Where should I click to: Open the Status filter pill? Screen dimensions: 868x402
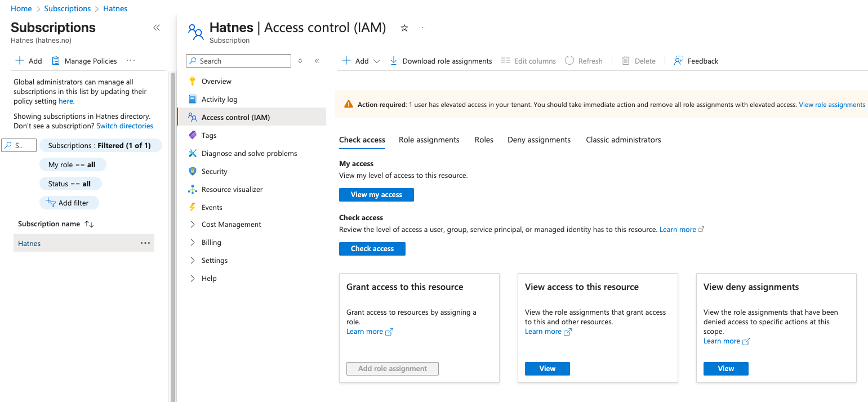tap(70, 184)
